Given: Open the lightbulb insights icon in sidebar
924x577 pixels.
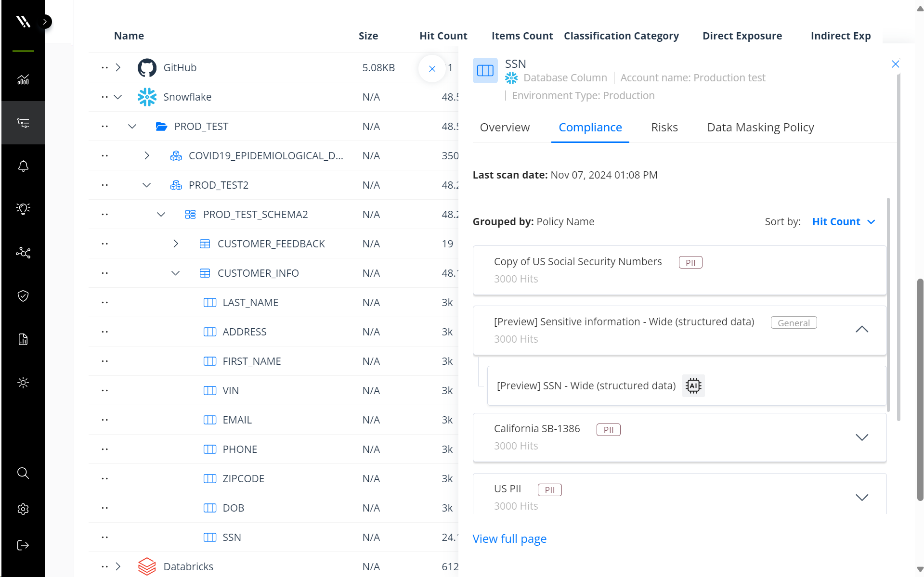Looking at the screenshot, I should [23, 208].
